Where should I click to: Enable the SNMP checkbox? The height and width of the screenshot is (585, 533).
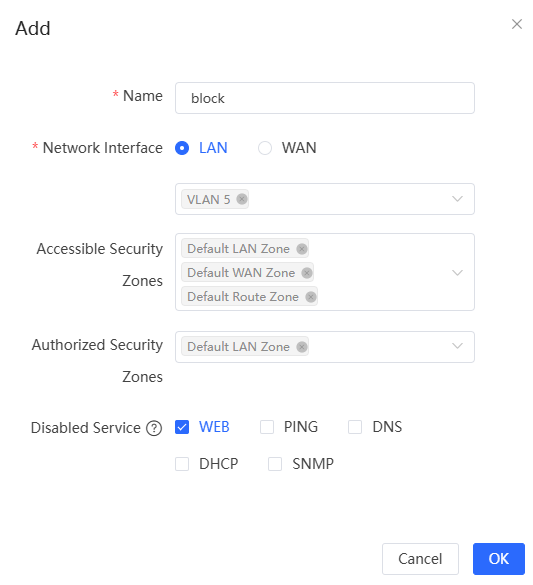275,464
